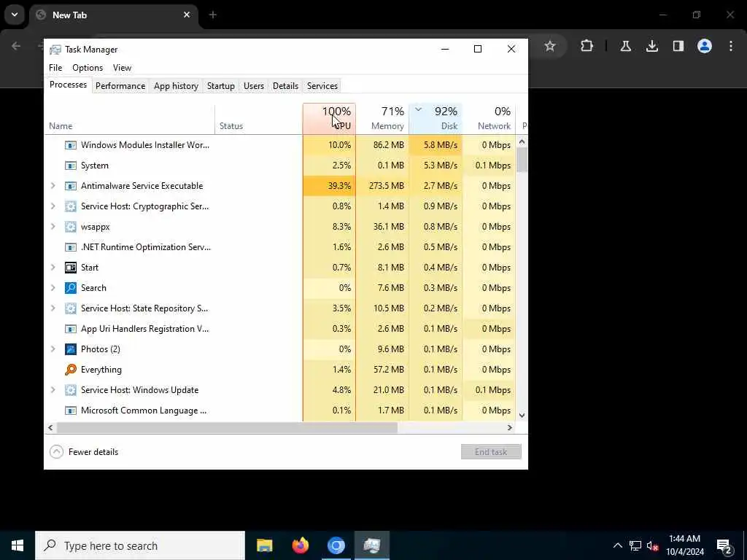Expand Service Host: State Repository row

click(x=53, y=308)
